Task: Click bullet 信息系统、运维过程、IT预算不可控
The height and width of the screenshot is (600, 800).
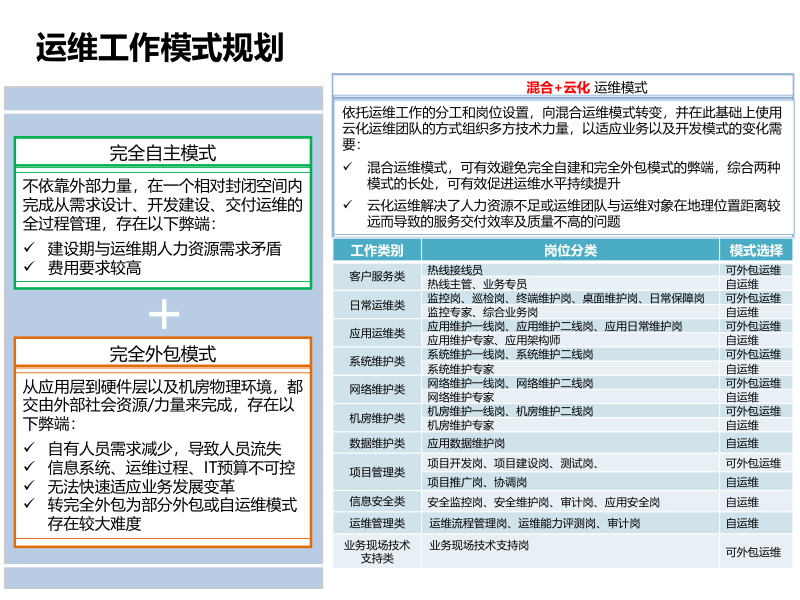Action: pyautogui.click(x=171, y=467)
